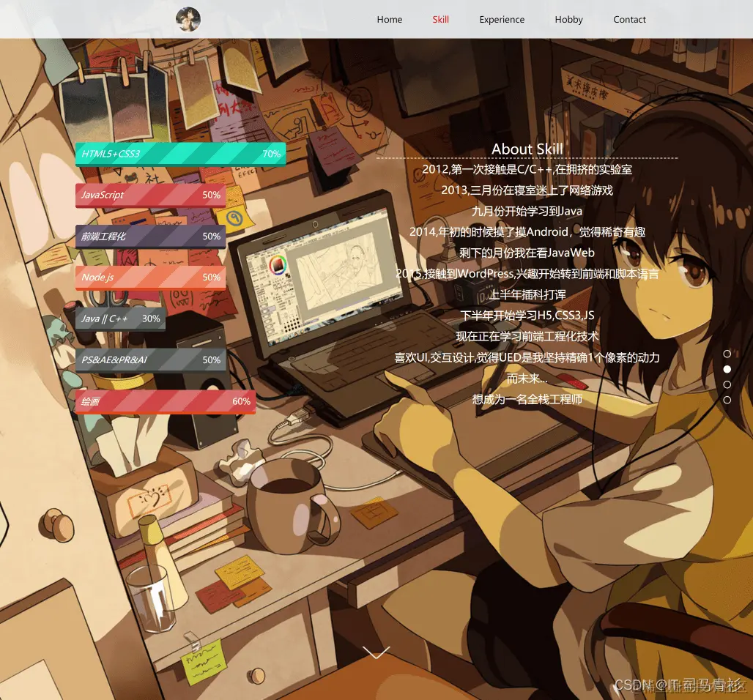Click the Node.js 50% skill bar
Screen dimensions: 753x700
(150, 278)
